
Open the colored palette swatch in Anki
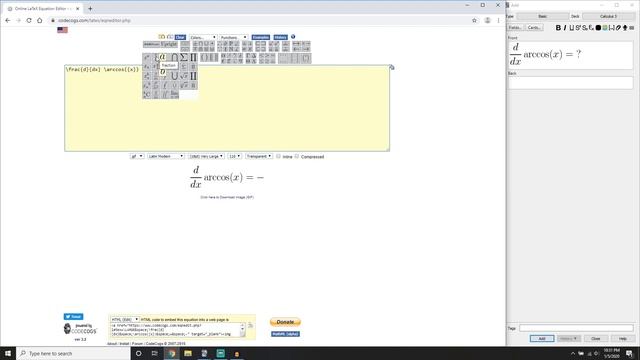click(x=605, y=28)
